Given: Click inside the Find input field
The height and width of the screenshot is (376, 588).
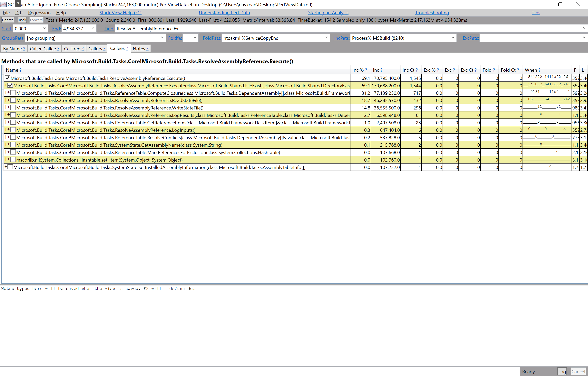Looking at the screenshot, I should pos(220,29).
